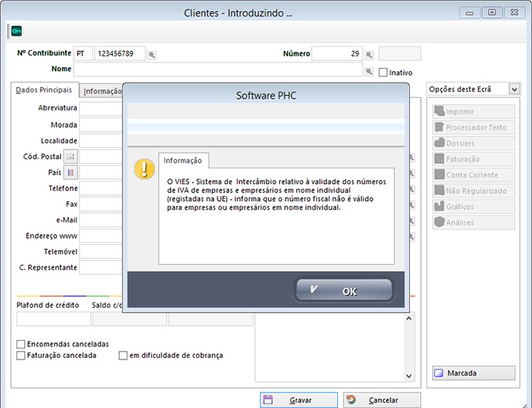Check em dificuldade de cobrança
This screenshot has height=408, width=532.
pos(123,356)
